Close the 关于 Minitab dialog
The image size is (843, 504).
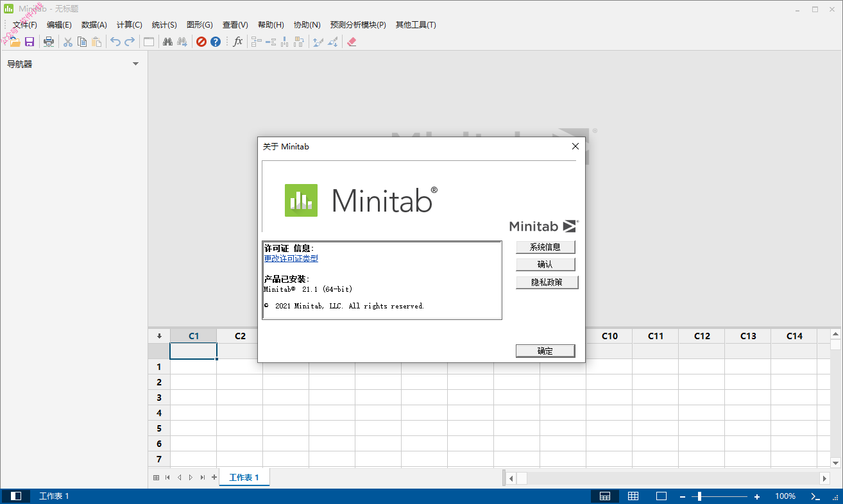point(575,146)
